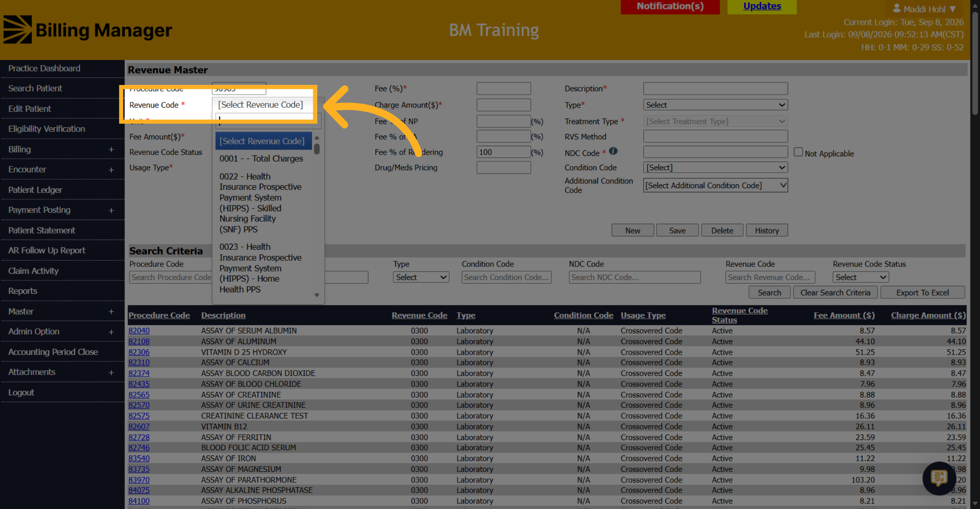Click the Delete button
The height and width of the screenshot is (509, 980).
pos(722,230)
